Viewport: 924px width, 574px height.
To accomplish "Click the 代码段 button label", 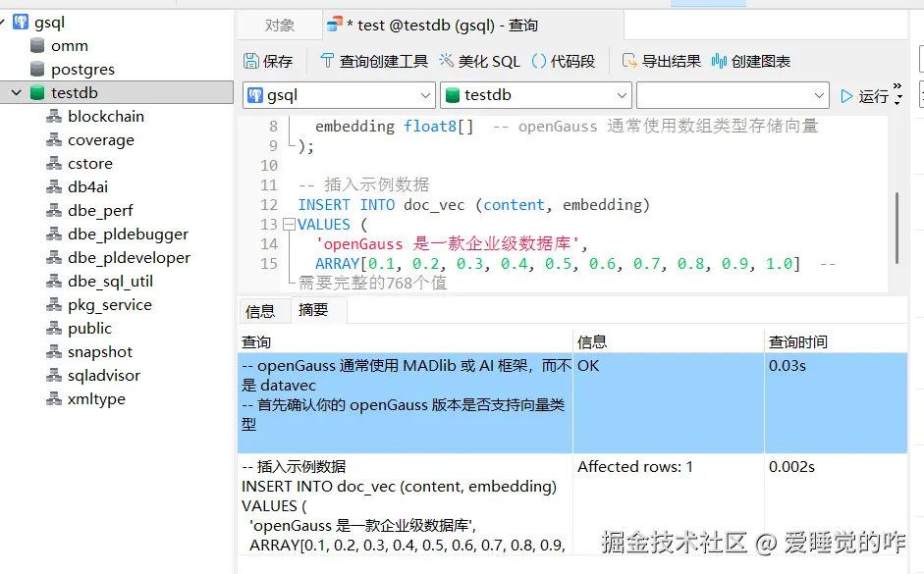I will [572, 61].
